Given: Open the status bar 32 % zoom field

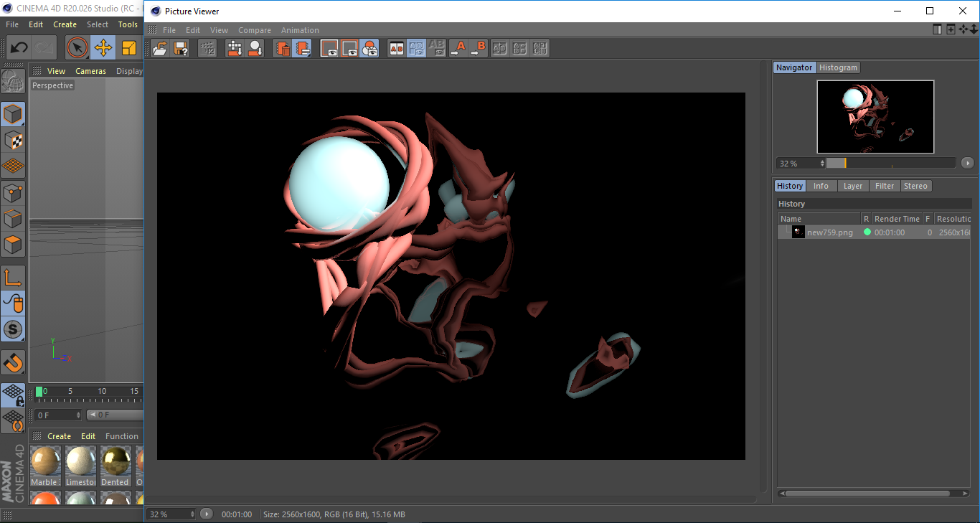Looking at the screenshot, I should pyautogui.click(x=171, y=514).
